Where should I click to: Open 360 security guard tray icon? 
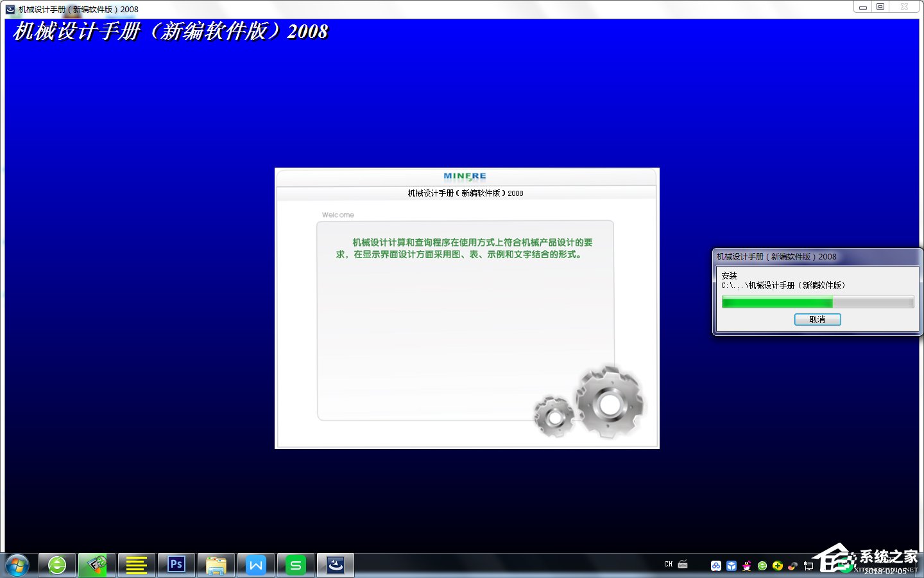pyautogui.click(x=778, y=566)
